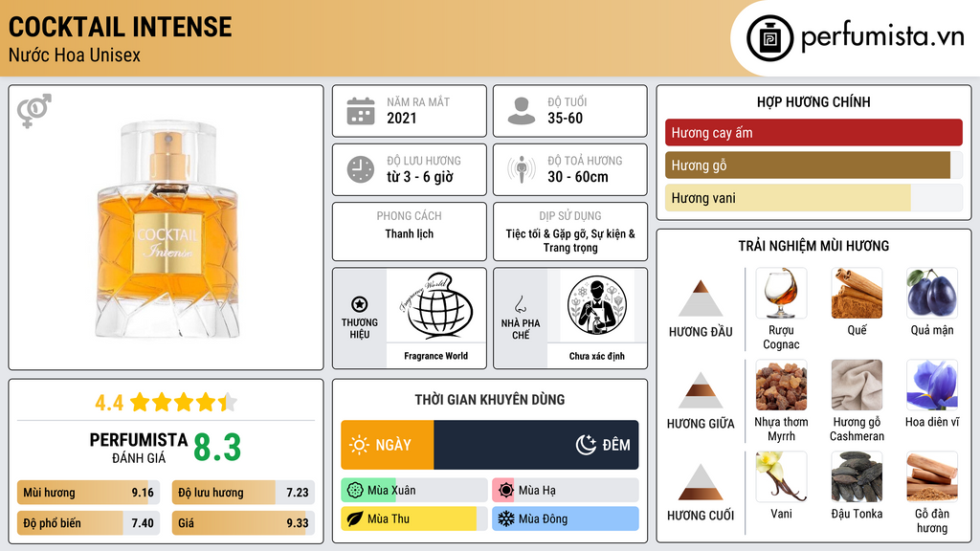Click the Thanh lịch style value
Viewport: 980px width, 551px height.
point(410,233)
